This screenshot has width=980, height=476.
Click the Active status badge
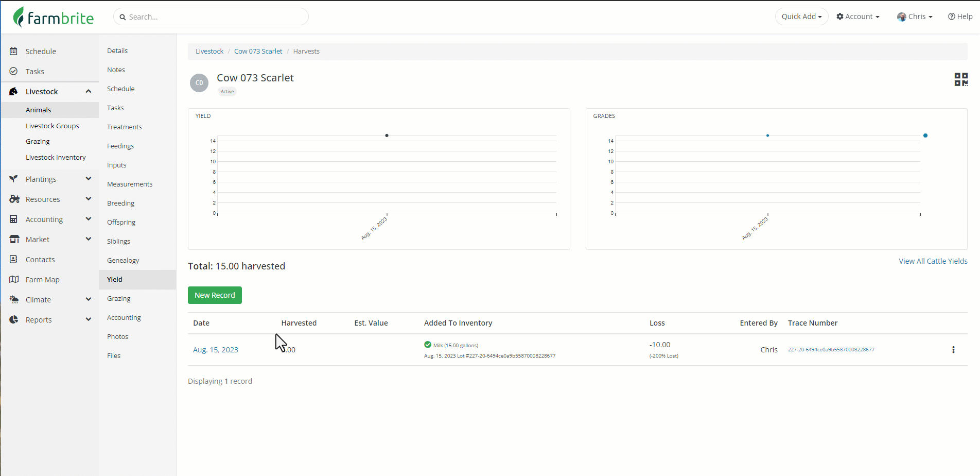tap(227, 92)
